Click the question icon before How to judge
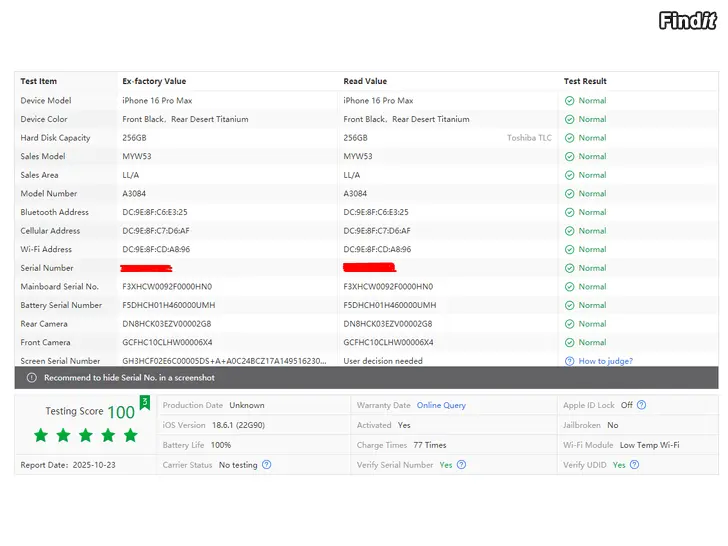The image size is (728, 546). (x=569, y=361)
